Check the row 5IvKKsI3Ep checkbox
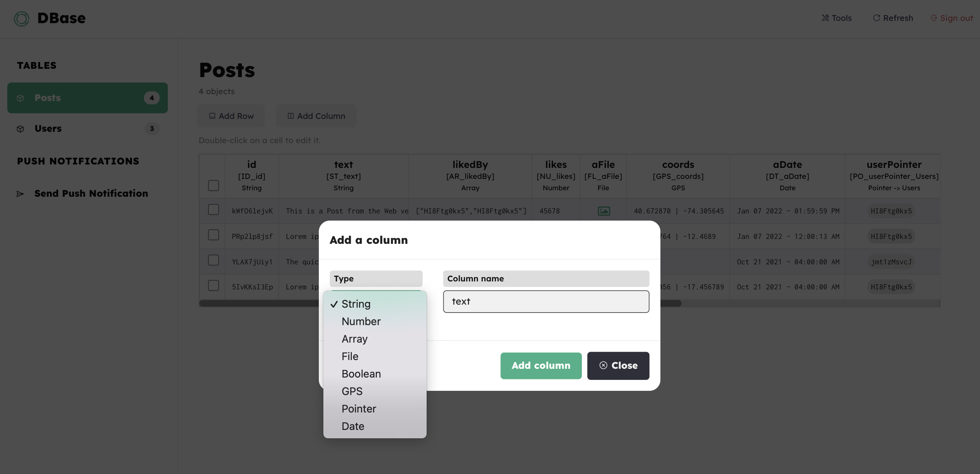 tap(213, 286)
